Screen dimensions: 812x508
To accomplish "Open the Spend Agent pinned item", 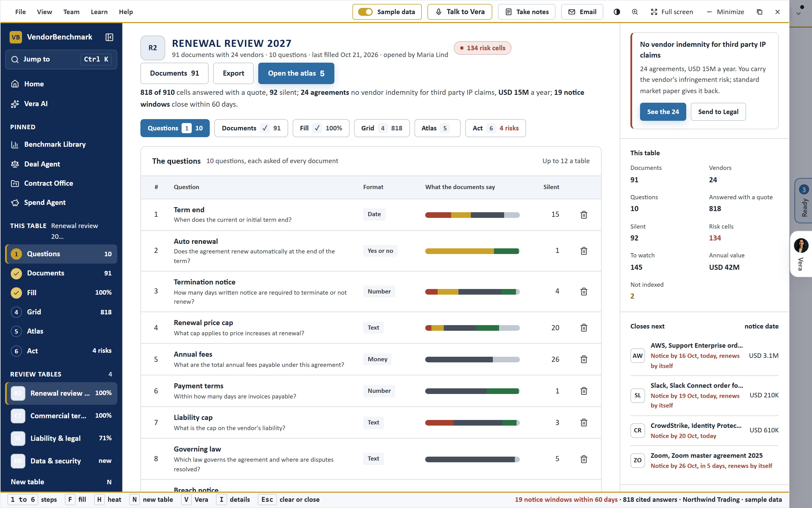I will [x=61, y=203].
